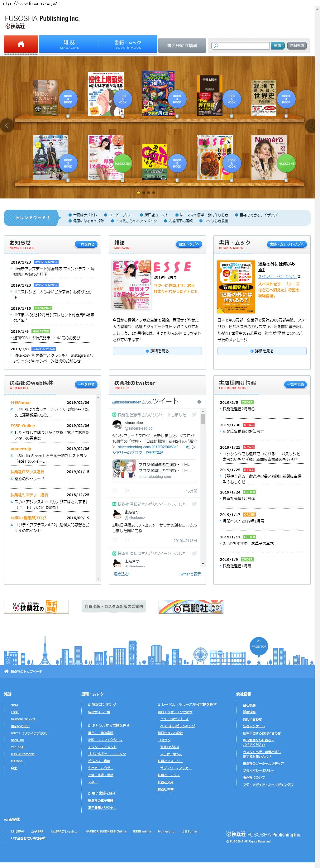Image resolution: width=320 pixels, height=868 pixels.
Task: Click 一覧を見る in 書店様向け情報 panel
Action: pos(295,384)
